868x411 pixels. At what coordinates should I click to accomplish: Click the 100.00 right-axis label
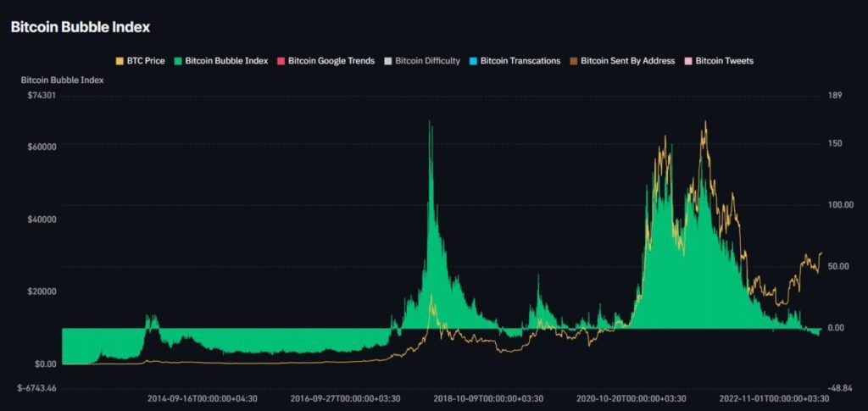(x=840, y=205)
